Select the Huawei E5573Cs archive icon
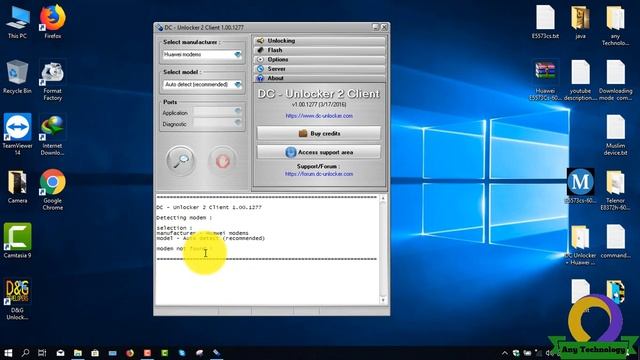This screenshot has width=640, height=360. [x=545, y=80]
